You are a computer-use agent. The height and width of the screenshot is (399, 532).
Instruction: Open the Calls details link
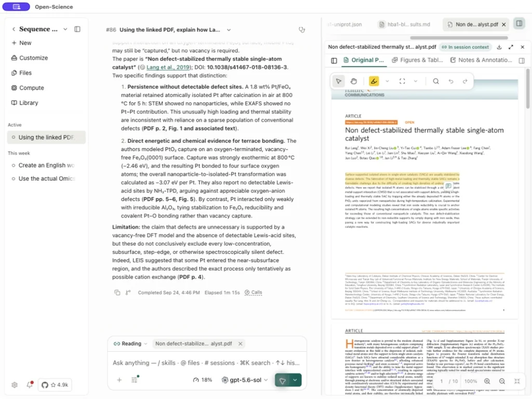[254, 292]
